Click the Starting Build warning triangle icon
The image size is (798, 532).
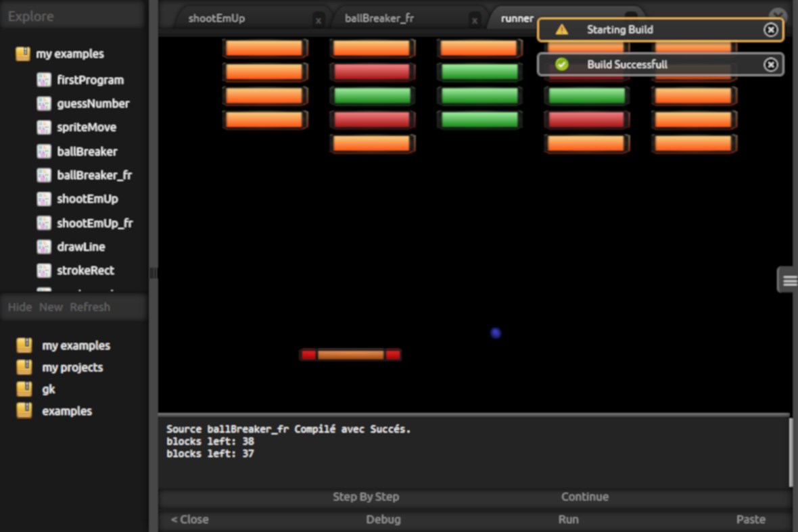[x=562, y=30]
